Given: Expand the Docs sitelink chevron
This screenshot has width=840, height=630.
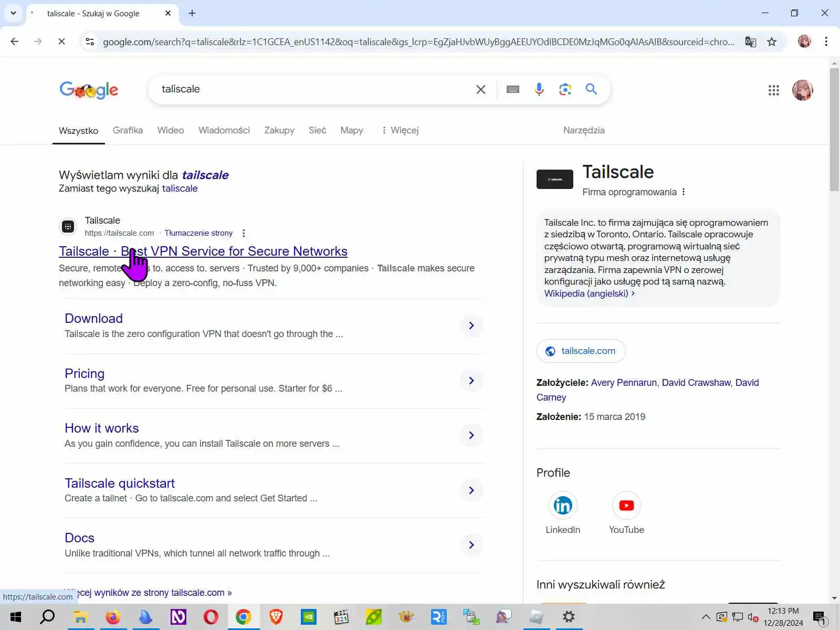Looking at the screenshot, I should [471, 545].
